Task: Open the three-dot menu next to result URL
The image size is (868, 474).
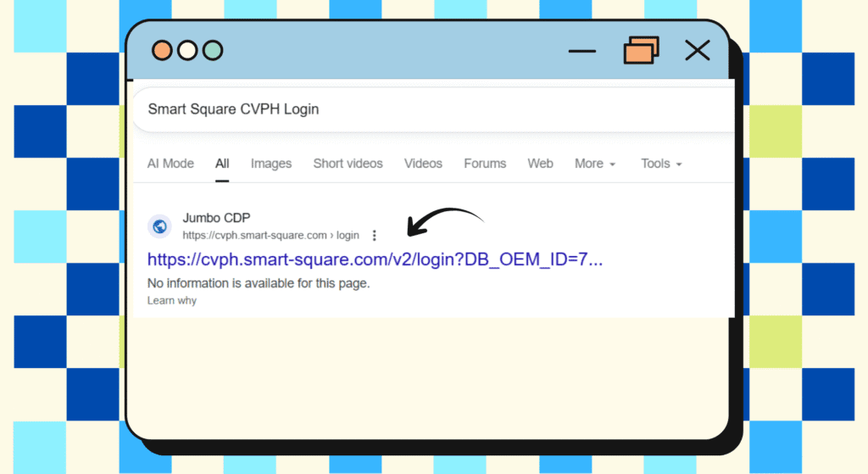Action: pos(375,236)
